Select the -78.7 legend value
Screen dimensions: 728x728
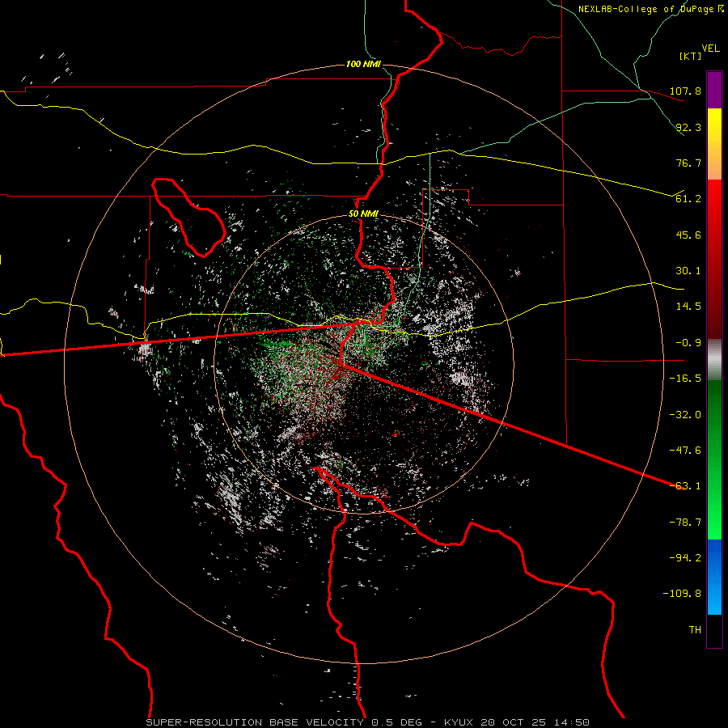(x=685, y=522)
